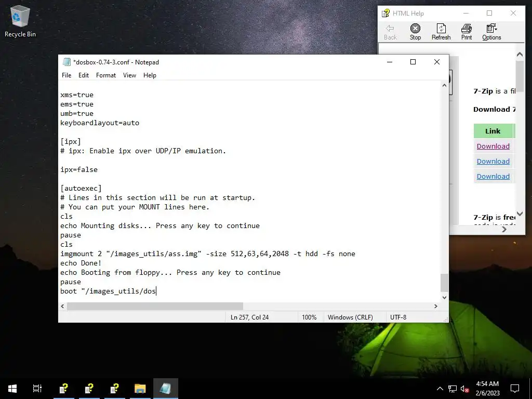Switch to third HTML Help taskbar icon
Screen dimensions: 532x399
tap(115, 389)
